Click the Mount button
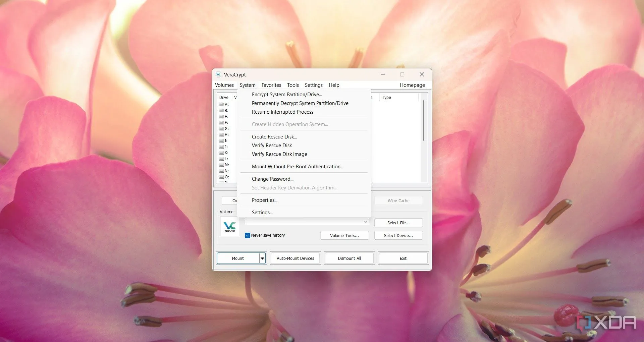 (x=238, y=258)
